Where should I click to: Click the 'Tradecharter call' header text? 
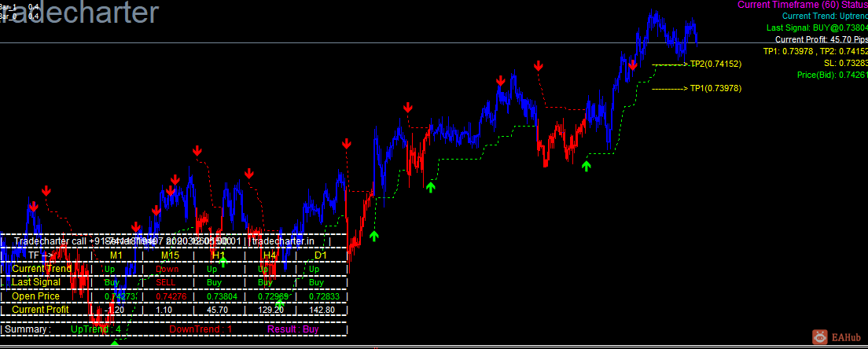(50, 241)
